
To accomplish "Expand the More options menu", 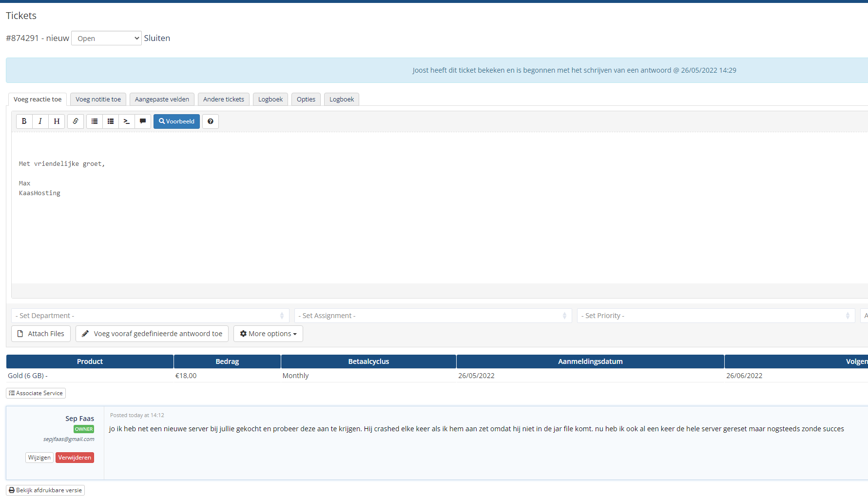I will [268, 334].
